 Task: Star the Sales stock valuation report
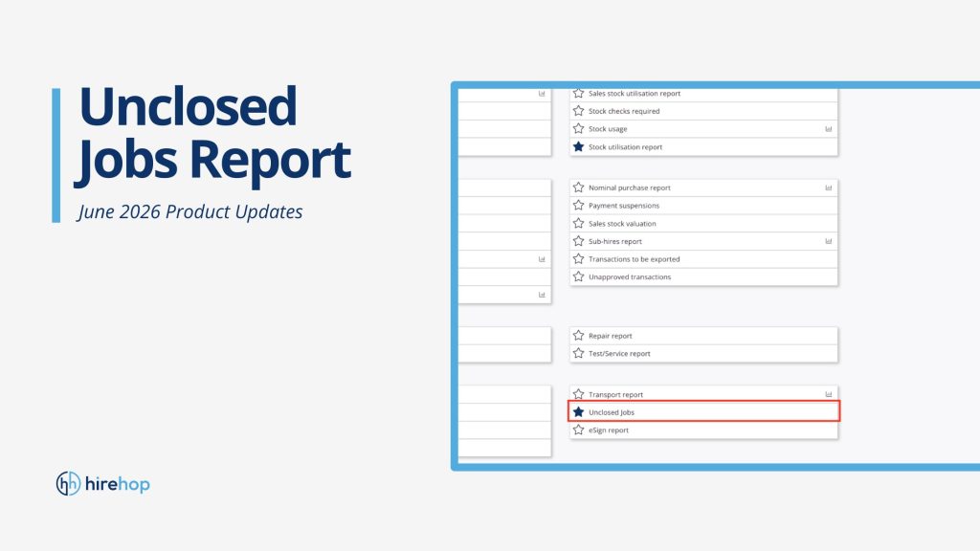tap(578, 223)
